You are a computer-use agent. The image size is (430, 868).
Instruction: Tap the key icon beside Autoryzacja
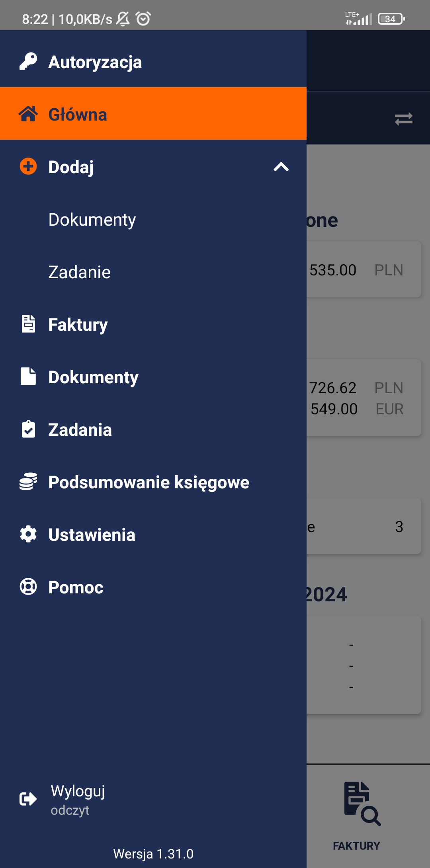coord(28,62)
